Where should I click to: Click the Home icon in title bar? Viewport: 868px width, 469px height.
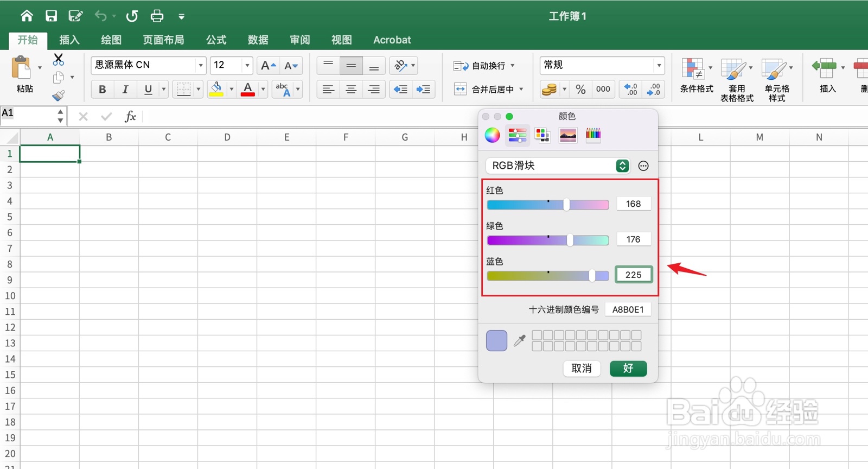(x=27, y=16)
